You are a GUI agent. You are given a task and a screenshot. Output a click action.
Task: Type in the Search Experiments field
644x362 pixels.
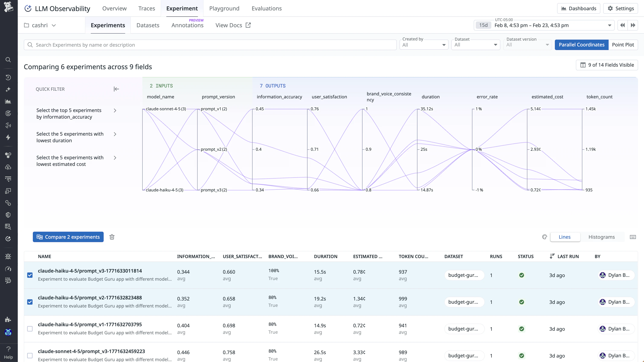[x=200, y=45]
